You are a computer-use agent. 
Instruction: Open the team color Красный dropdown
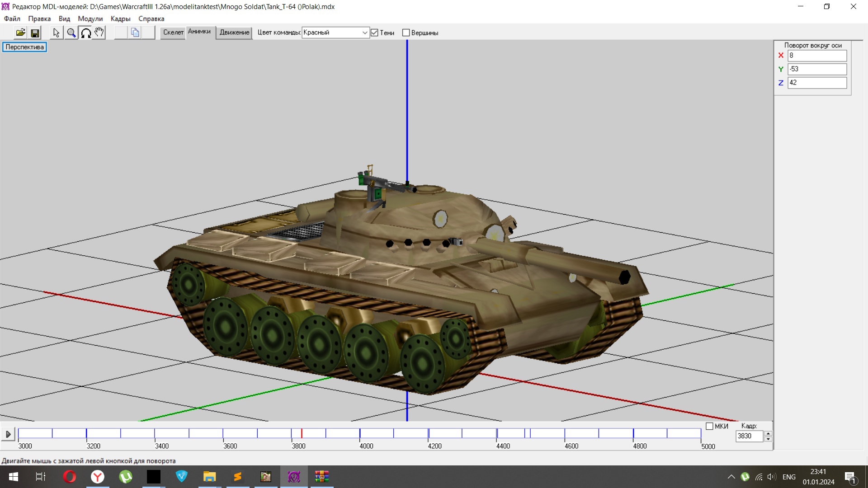[x=364, y=33]
